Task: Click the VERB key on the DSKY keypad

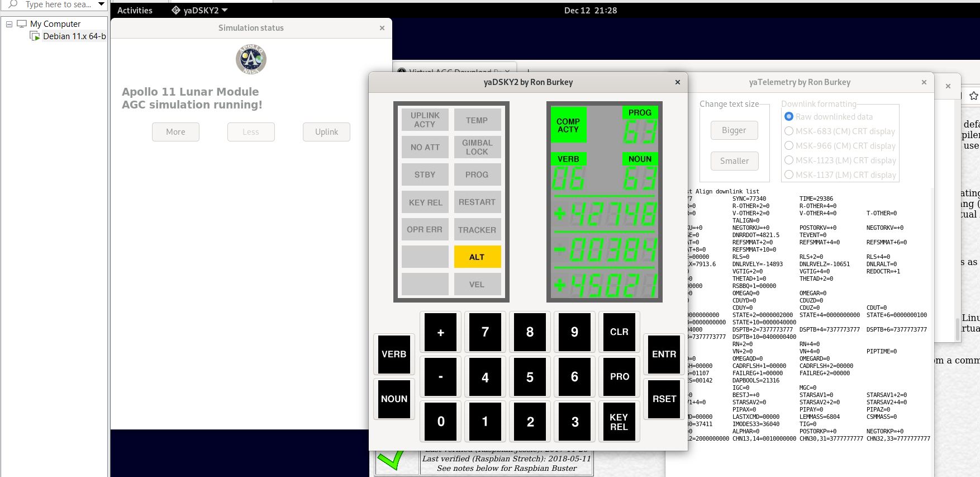Action: [394, 354]
